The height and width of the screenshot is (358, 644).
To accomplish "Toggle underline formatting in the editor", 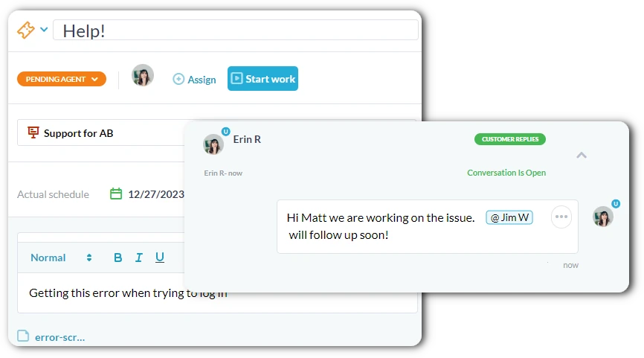I will point(160,258).
